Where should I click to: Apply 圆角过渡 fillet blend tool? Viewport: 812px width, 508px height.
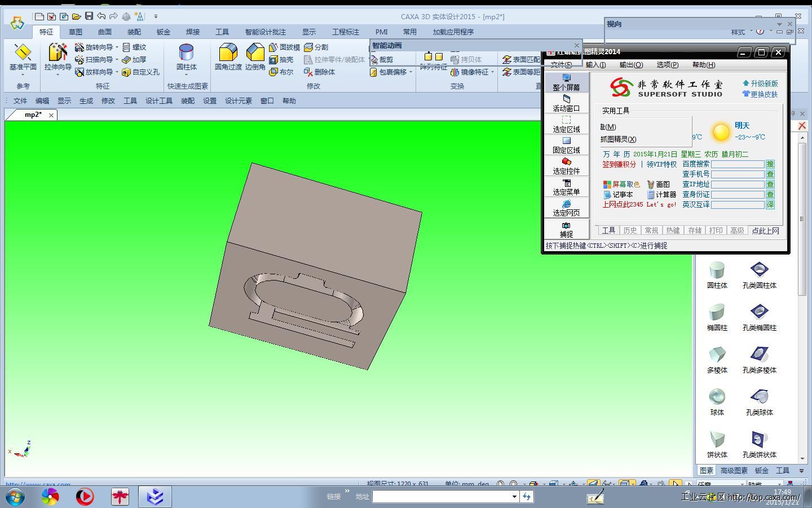point(228,57)
